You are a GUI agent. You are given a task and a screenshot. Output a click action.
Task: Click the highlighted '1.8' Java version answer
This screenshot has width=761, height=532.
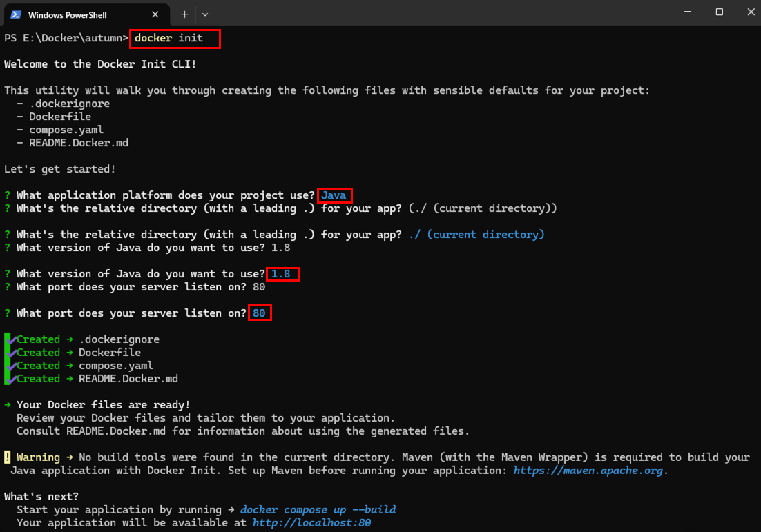(x=280, y=274)
